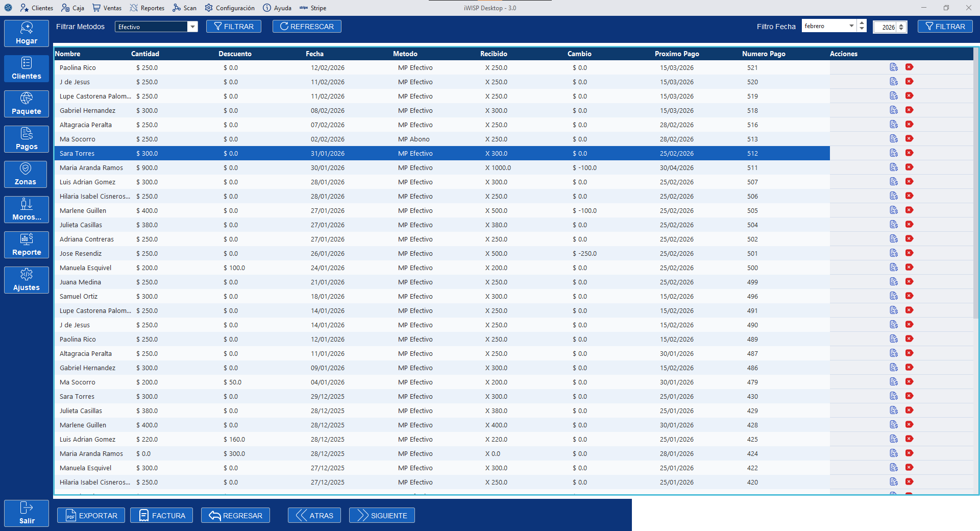Expand the Filtrar Metodos dropdown
The width and height of the screenshot is (980, 531).
tap(192, 27)
